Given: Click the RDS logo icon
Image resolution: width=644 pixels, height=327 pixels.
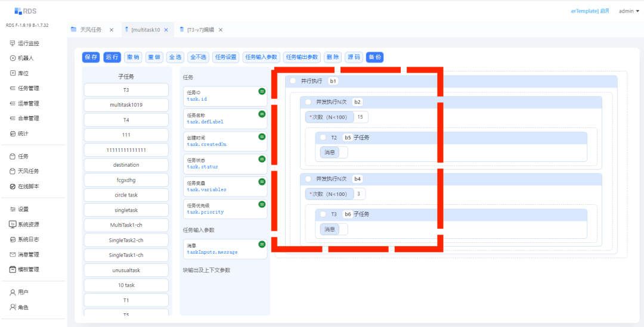Looking at the screenshot, I should pyautogui.click(x=18, y=11).
